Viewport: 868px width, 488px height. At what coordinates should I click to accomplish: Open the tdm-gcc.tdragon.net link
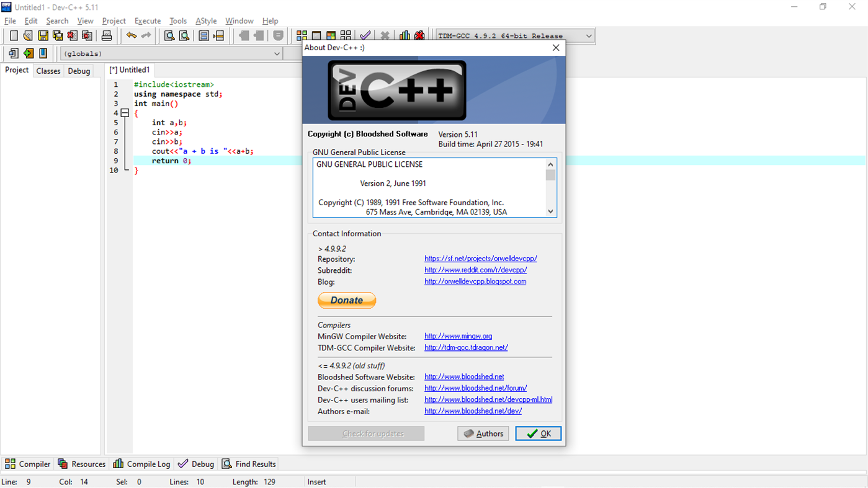click(466, 348)
